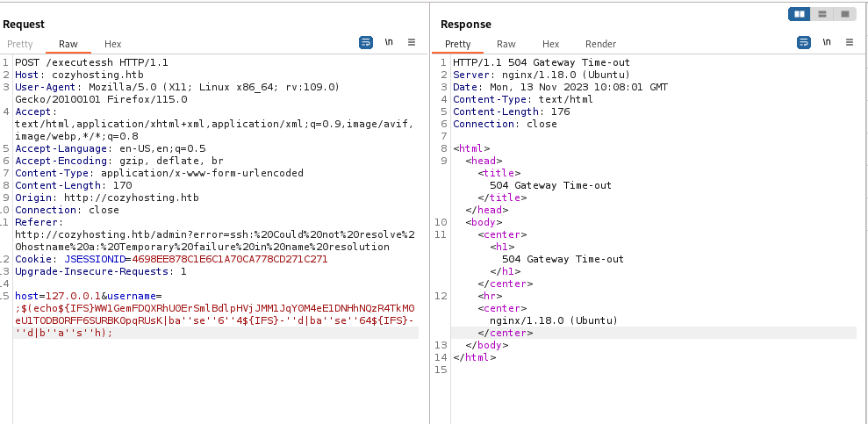868x424 pixels.
Task: Switch Request view to Hex tab
Action: point(112,44)
